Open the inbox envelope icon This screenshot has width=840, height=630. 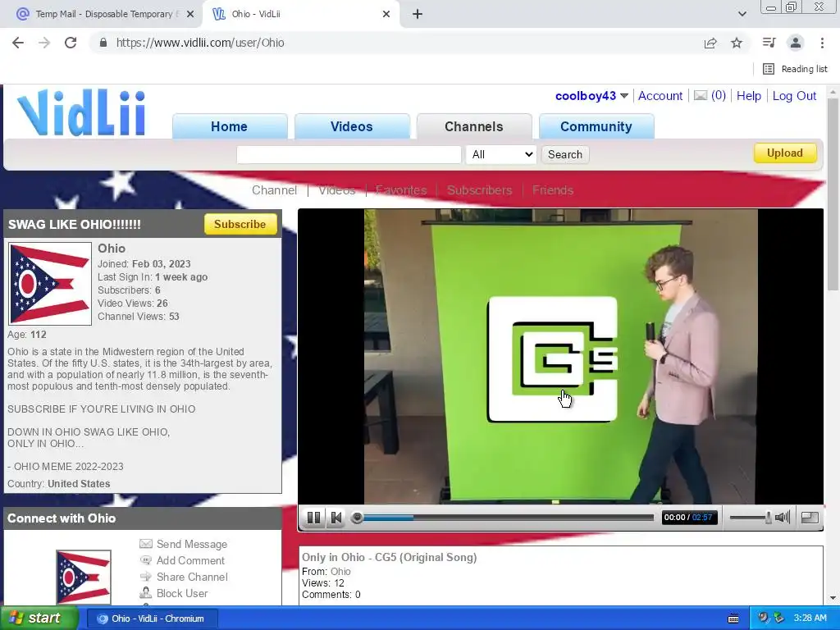tap(701, 95)
